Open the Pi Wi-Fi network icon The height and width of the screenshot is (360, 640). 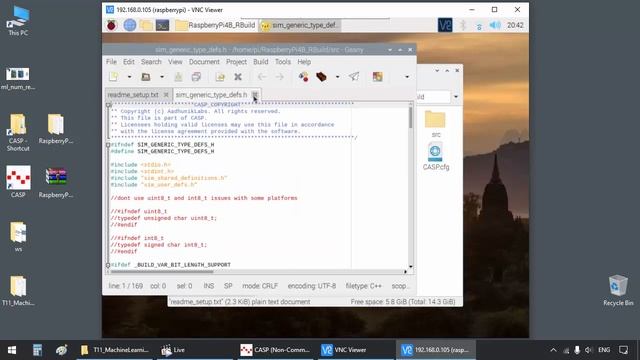click(479, 26)
